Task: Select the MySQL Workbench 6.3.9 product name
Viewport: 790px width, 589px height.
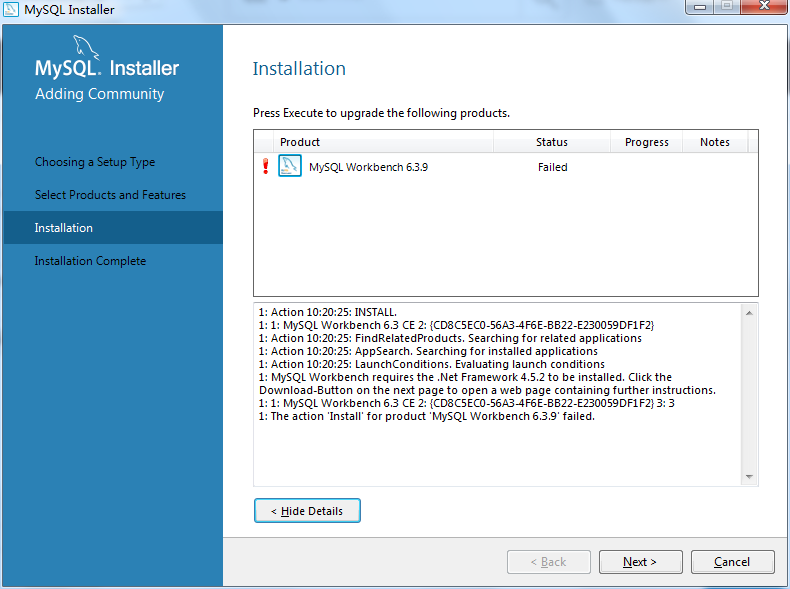Action: click(x=368, y=167)
